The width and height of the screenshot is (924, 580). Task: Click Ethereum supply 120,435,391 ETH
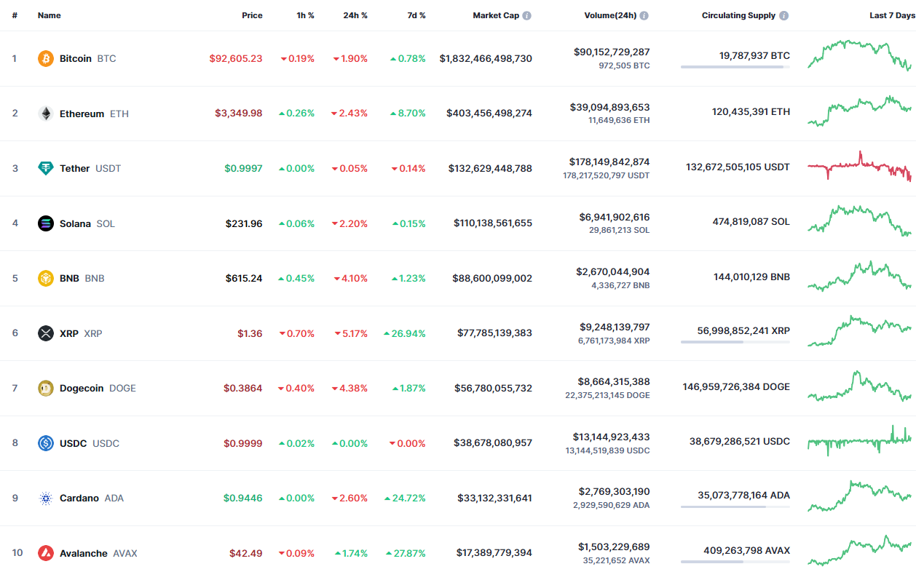click(x=751, y=111)
